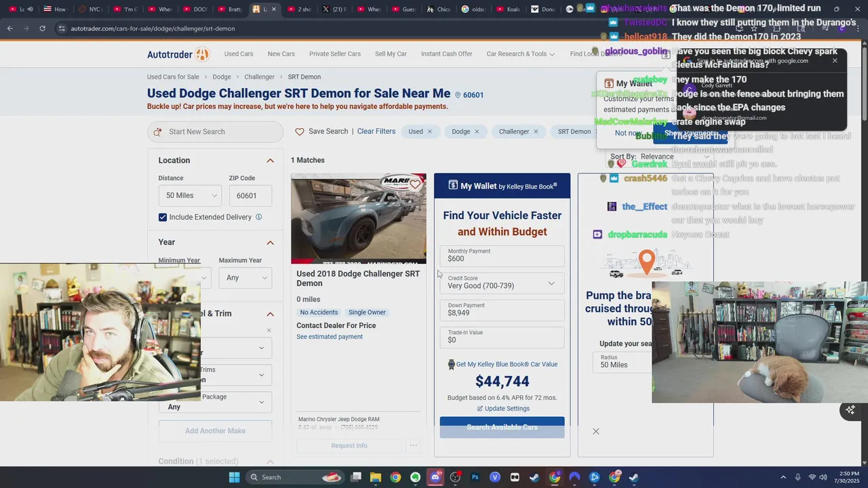The image size is (868, 488).
Task: Click the Windows Start button
Action: pos(234,477)
